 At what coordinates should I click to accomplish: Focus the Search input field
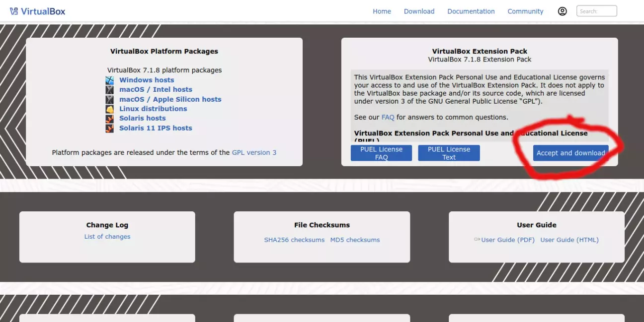tap(596, 11)
